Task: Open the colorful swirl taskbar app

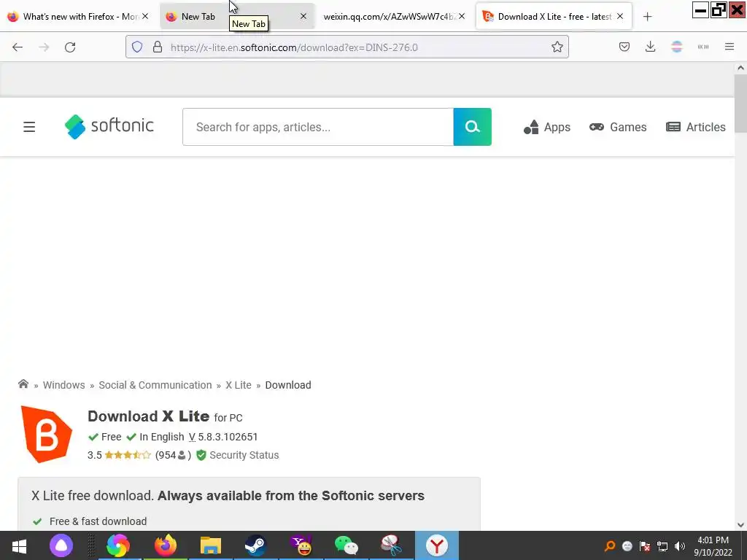Action: point(117,545)
